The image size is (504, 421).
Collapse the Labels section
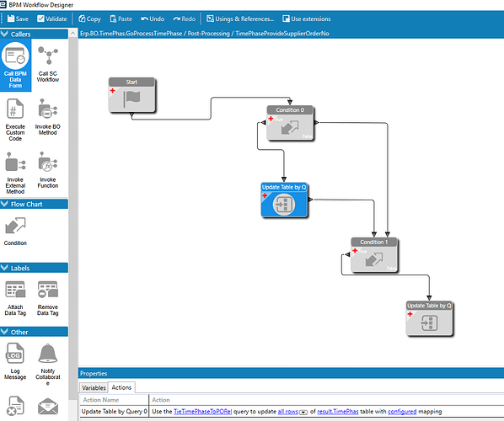tap(4, 268)
